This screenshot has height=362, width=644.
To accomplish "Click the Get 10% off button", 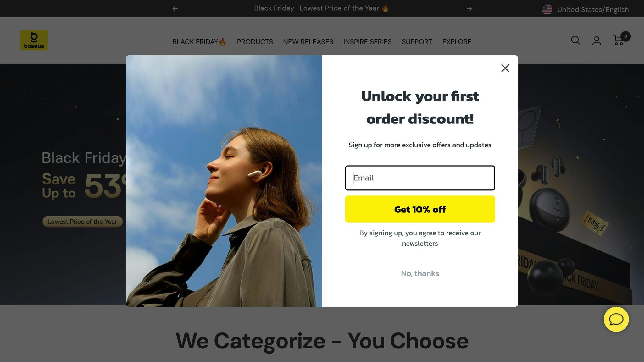I will click(420, 209).
